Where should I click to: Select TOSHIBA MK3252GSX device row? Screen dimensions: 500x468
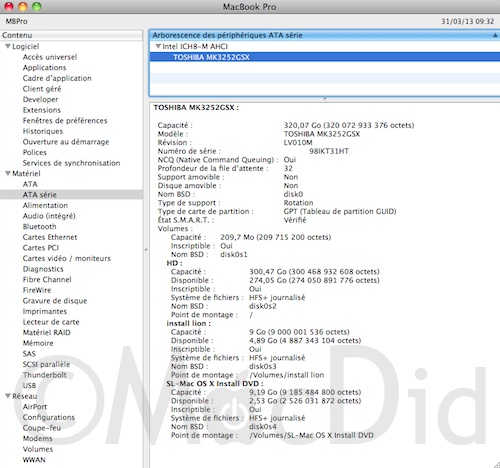pos(325,57)
